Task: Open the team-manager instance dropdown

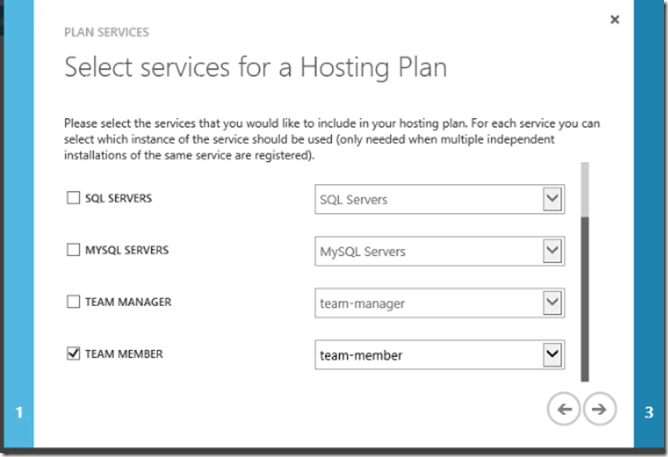Action: [x=552, y=303]
